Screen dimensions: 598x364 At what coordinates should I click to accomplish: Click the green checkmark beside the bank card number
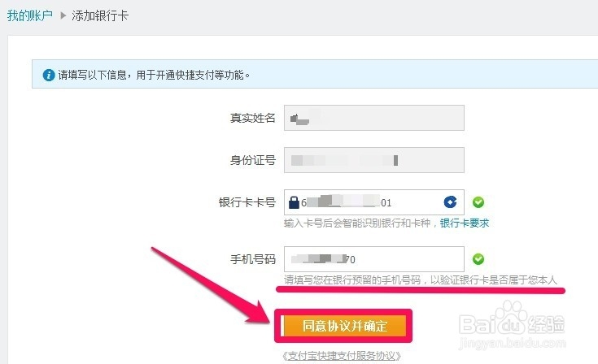[x=478, y=202]
